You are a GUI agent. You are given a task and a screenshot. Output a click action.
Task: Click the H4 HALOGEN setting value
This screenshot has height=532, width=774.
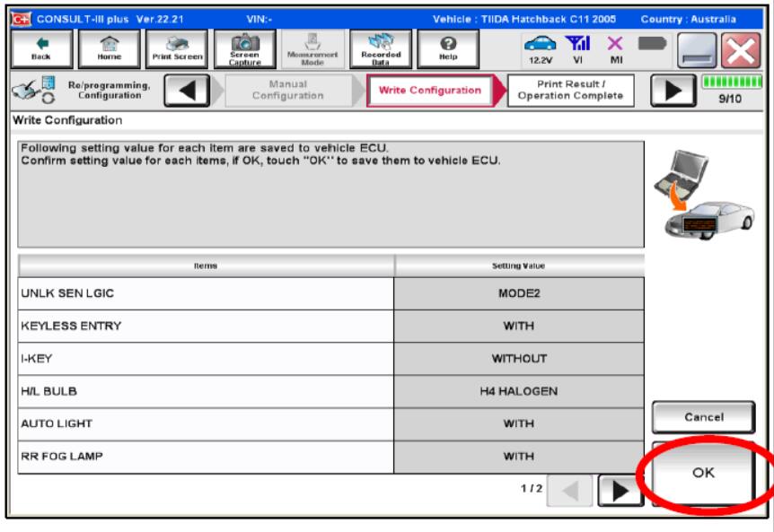(x=519, y=391)
